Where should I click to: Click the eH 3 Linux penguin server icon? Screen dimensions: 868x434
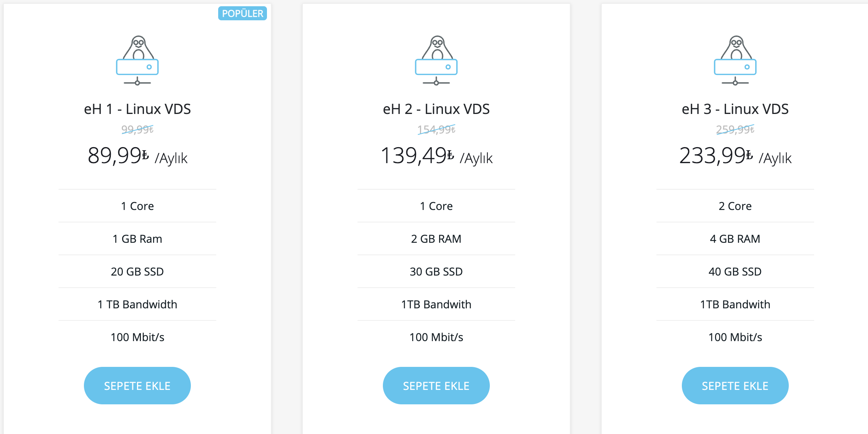(735, 60)
